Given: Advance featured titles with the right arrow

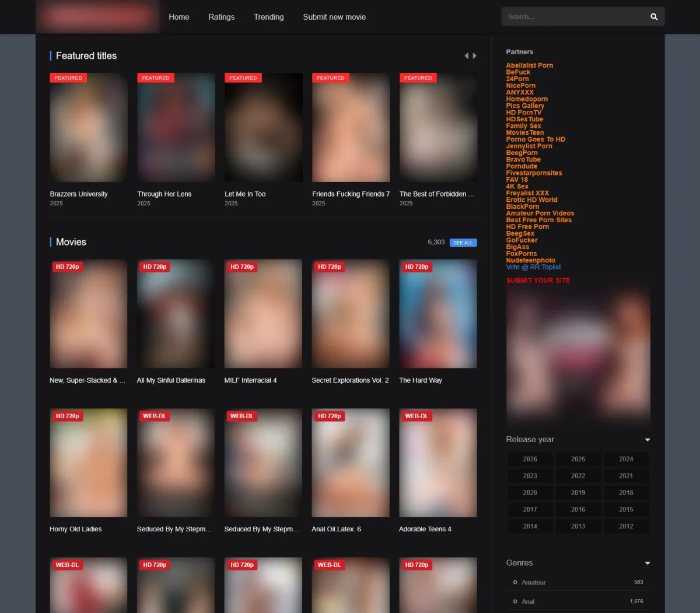Looking at the screenshot, I should pyautogui.click(x=475, y=56).
